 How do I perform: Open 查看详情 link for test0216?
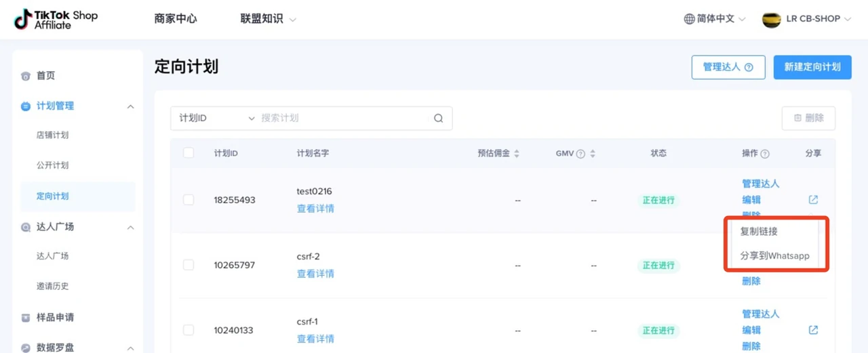point(315,209)
